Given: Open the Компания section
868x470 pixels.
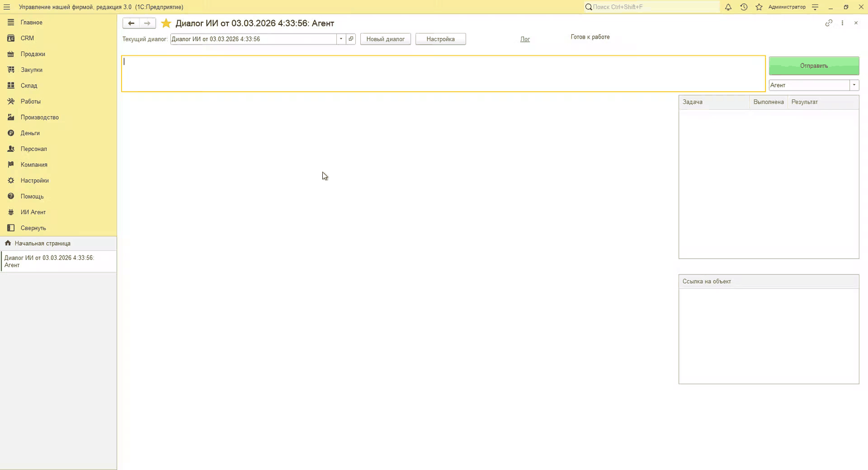Looking at the screenshot, I should click(34, 164).
